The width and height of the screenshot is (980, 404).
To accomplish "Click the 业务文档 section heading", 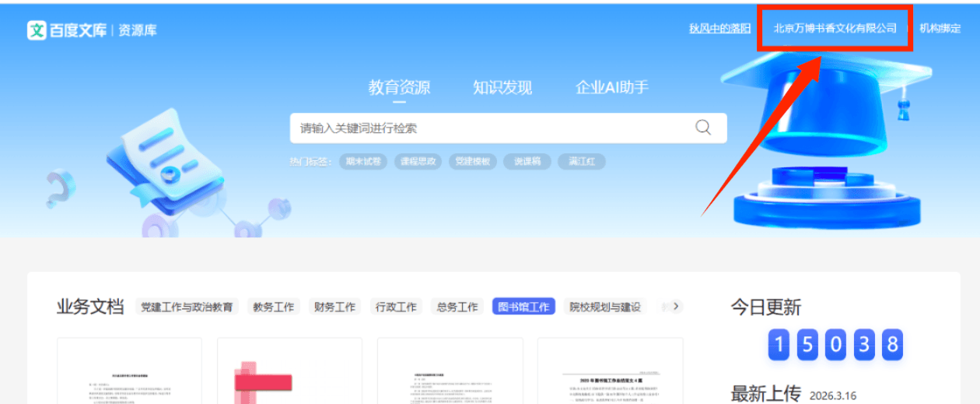I will tap(90, 307).
